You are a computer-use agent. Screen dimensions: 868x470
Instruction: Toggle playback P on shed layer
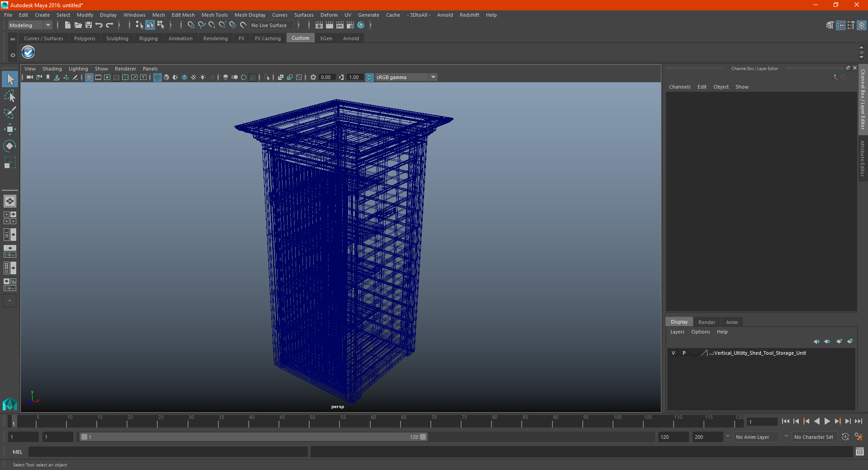(684, 353)
